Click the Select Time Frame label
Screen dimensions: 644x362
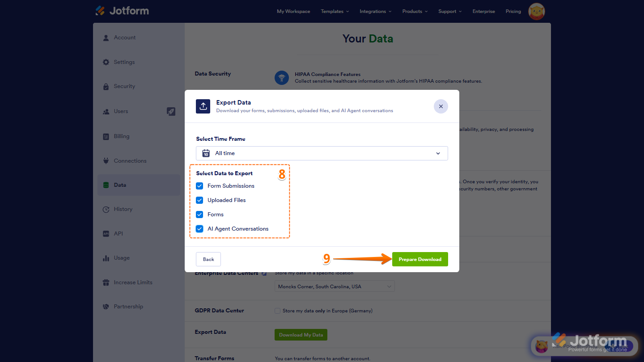[x=220, y=139]
